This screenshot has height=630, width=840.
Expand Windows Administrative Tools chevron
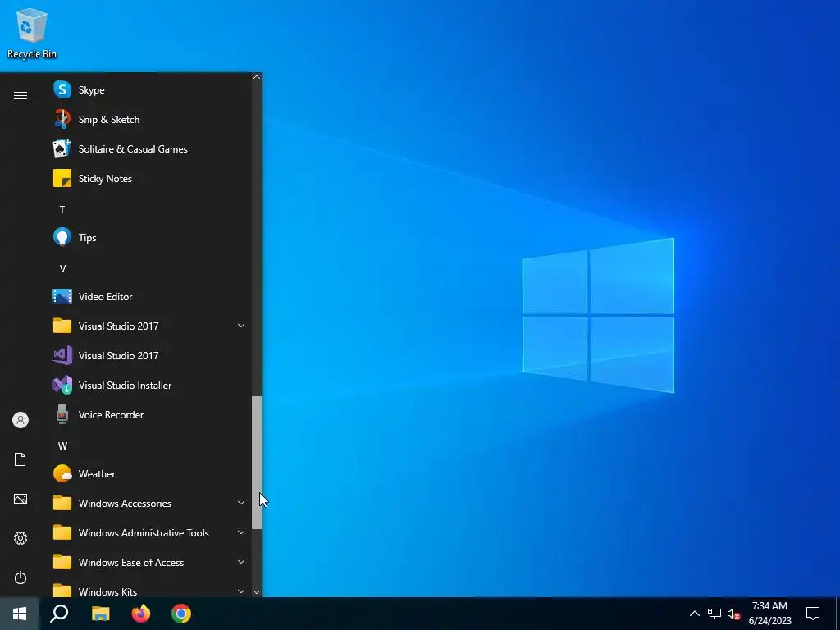pyautogui.click(x=241, y=532)
